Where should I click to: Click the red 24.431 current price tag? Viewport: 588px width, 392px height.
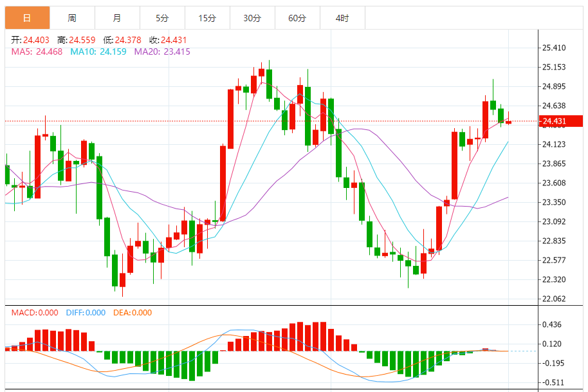tap(561, 121)
